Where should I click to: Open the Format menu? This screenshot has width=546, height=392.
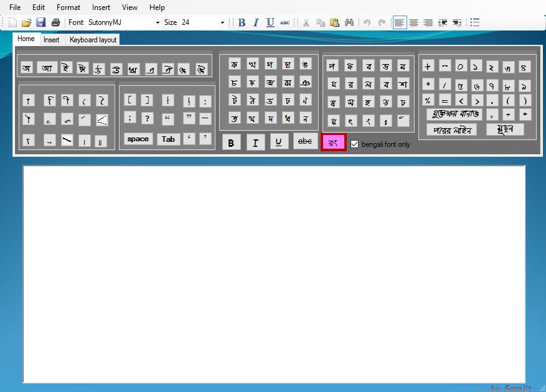point(68,7)
